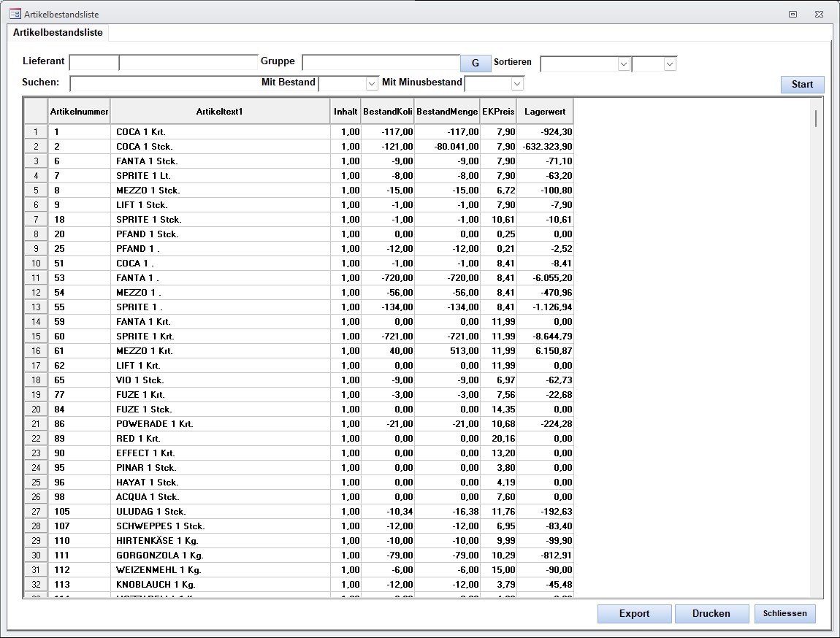The width and height of the screenshot is (840, 638).
Task: Expand the Mit Minusbestand dropdown
Action: (516, 84)
